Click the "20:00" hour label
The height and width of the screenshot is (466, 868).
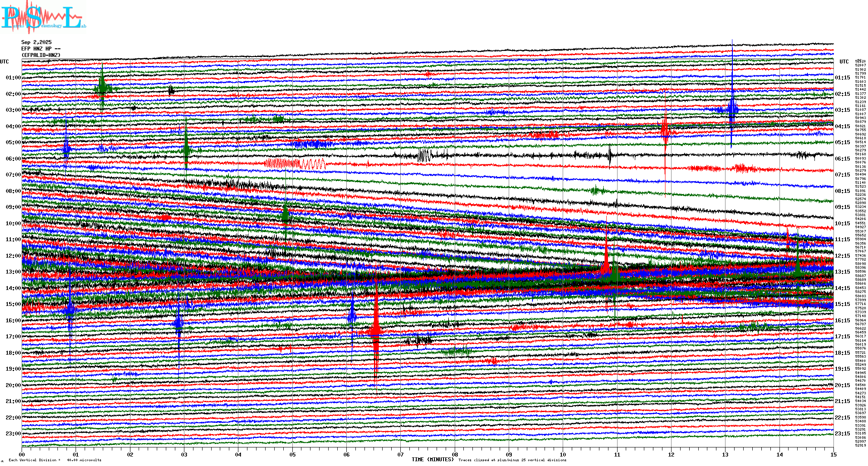13,385
